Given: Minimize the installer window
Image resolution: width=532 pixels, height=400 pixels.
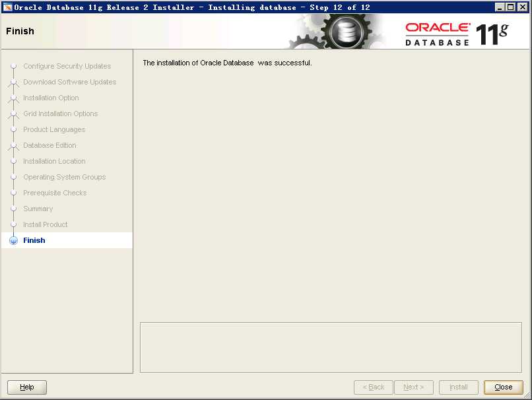Looking at the screenshot, I should click(x=500, y=7).
